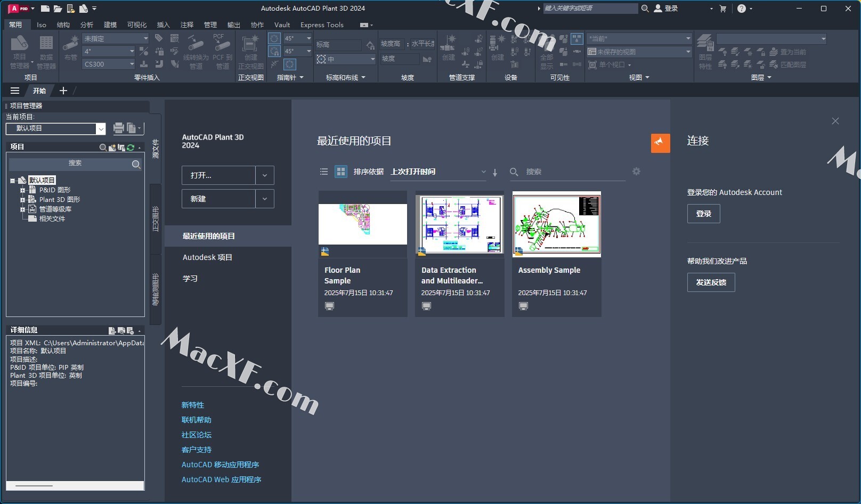Switch to grid view of recent projects
The height and width of the screenshot is (504, 861).
(x=341, y=172)
